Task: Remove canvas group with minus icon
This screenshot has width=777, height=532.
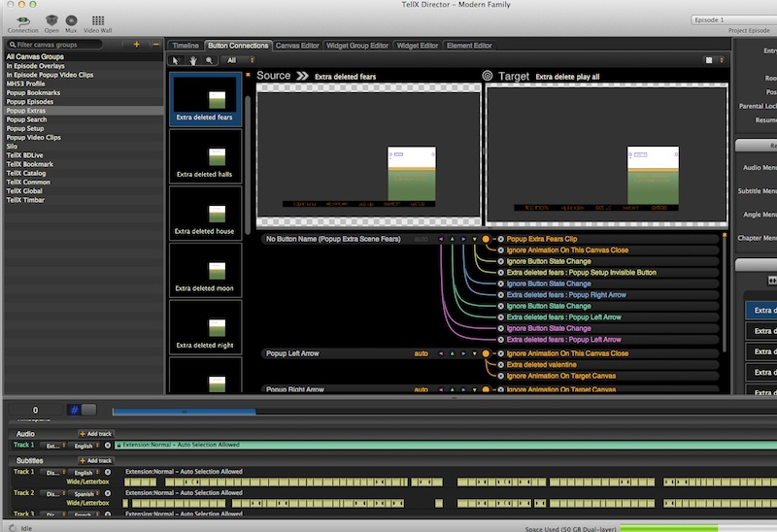Action: coord(155,45)
